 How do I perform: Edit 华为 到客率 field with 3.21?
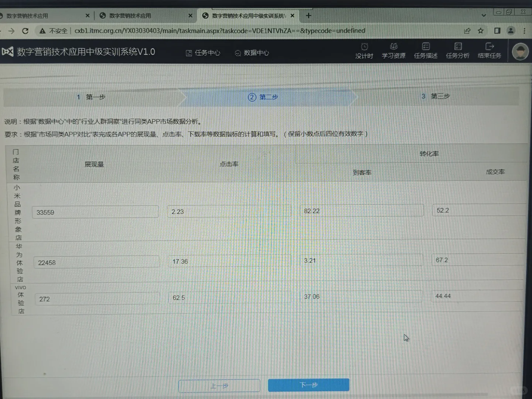click(x=361, y=260)
